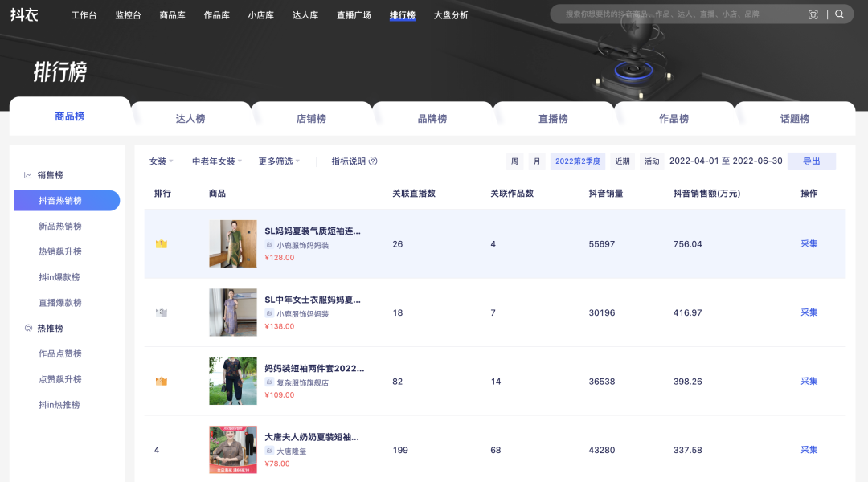Click the gold crown rank-one icon
Image resolution: width=868 pixels, height=482 pixels.
pyautogui.click(x=161, y=244)
